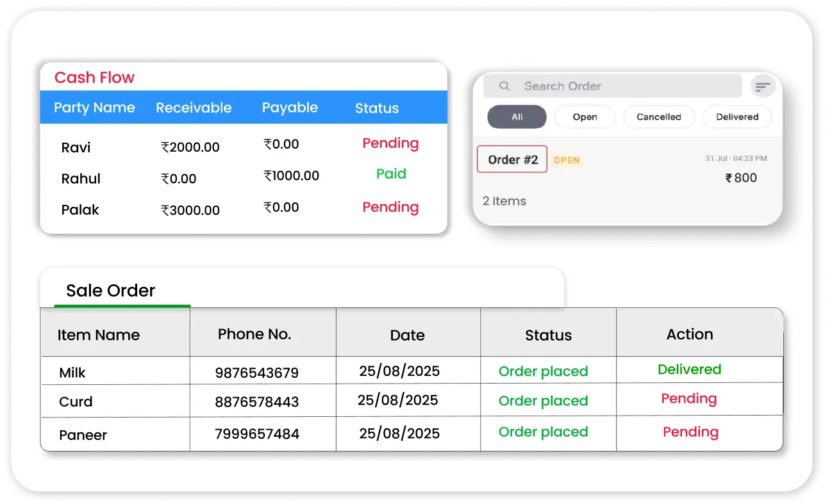Click Pending action for Paneer
The height and width of the screenshot is (504, 825).
coord(690,432)
